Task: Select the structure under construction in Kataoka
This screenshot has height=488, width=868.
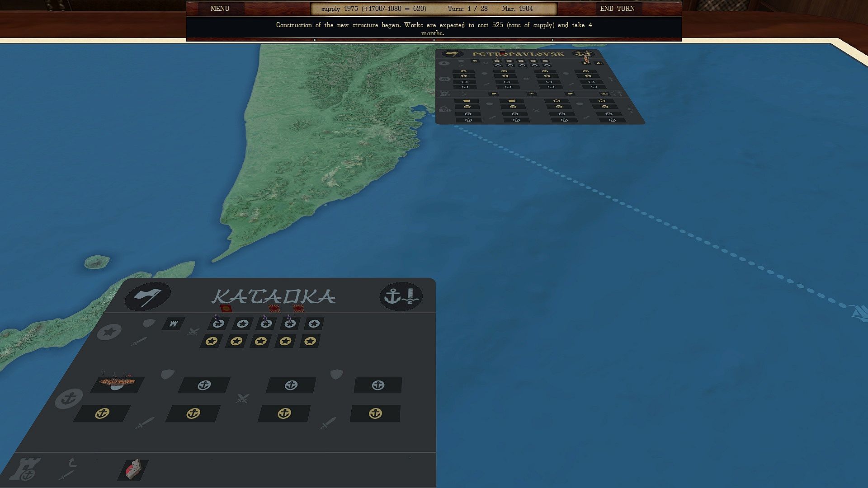Action: pyautogui.click(x=134, y=469)
